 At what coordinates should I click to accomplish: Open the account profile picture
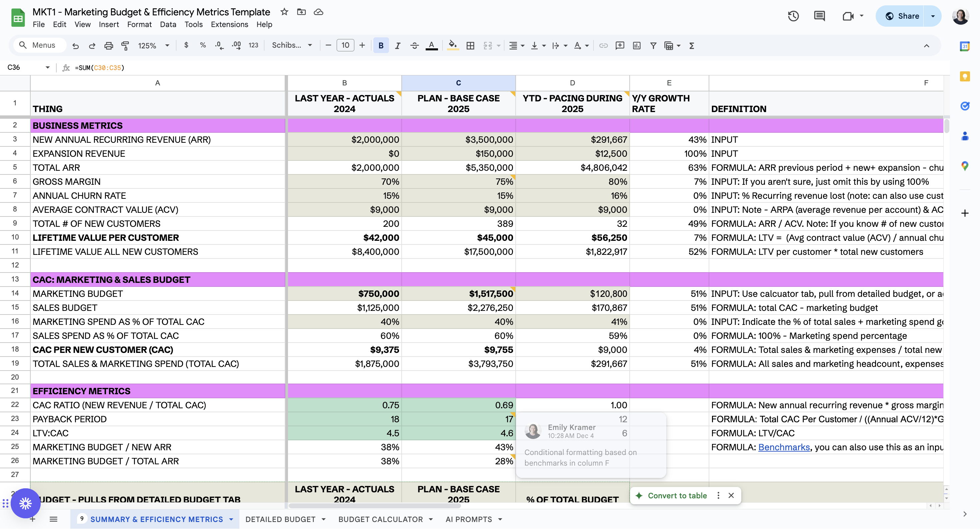(x=961, y=16)
